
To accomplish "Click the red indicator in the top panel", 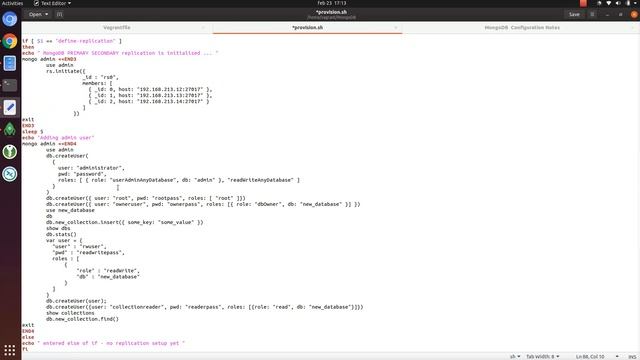I will tap(583, 3).
